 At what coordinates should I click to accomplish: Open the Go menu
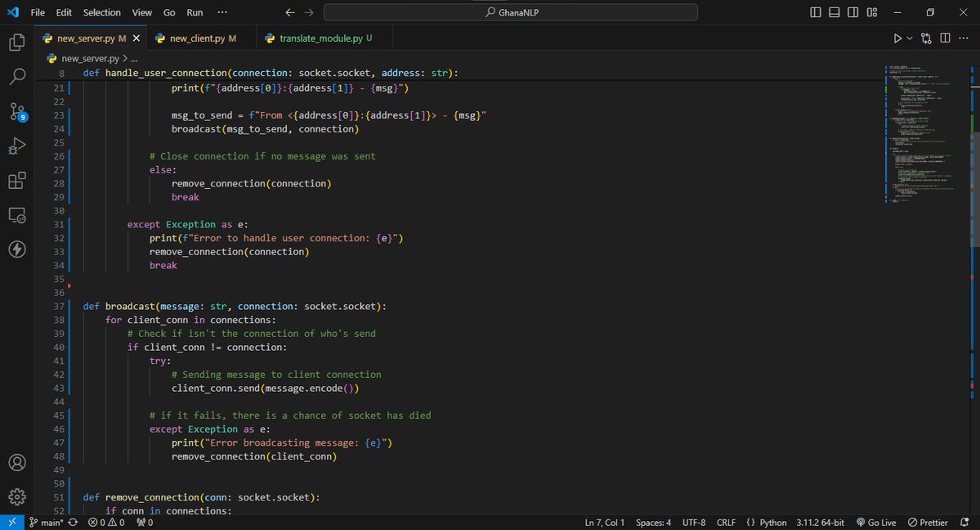pos(169,12)
